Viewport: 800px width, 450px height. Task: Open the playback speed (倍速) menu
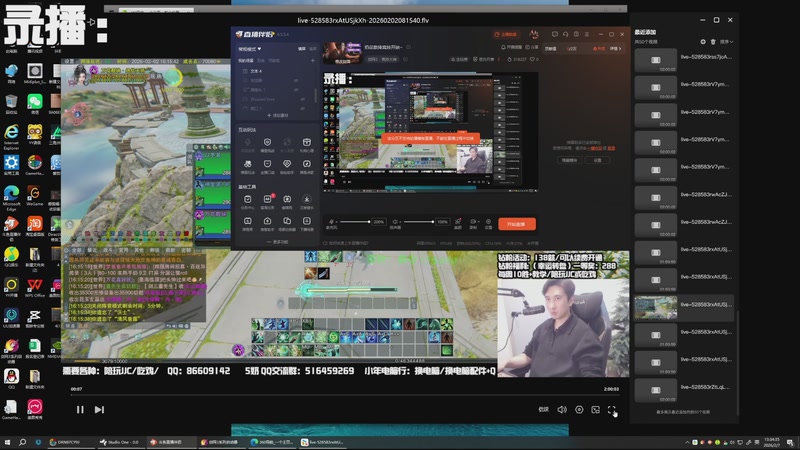[544, 409]
